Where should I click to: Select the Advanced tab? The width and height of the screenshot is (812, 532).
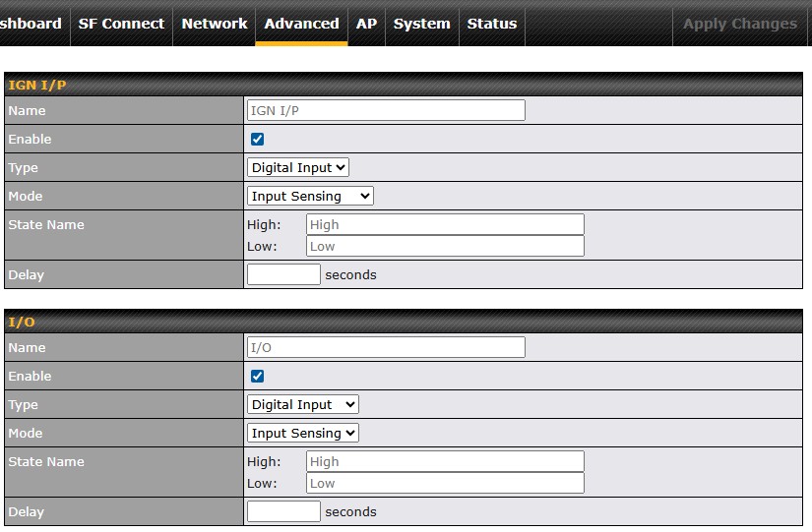[301, 24]
